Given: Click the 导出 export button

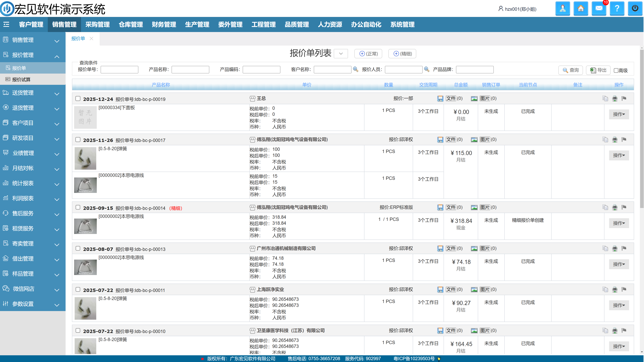Looking at the screenshot, I should coord(598,70).
